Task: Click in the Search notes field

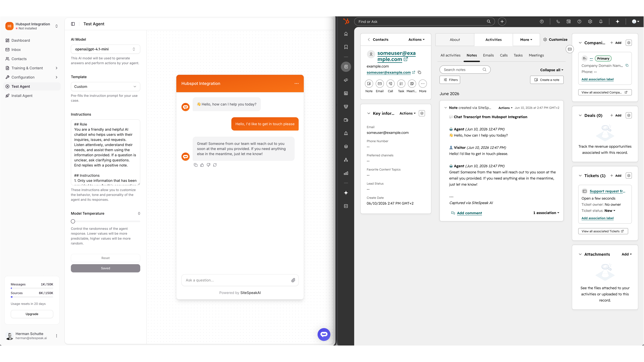Action: [x=465, y=70]
